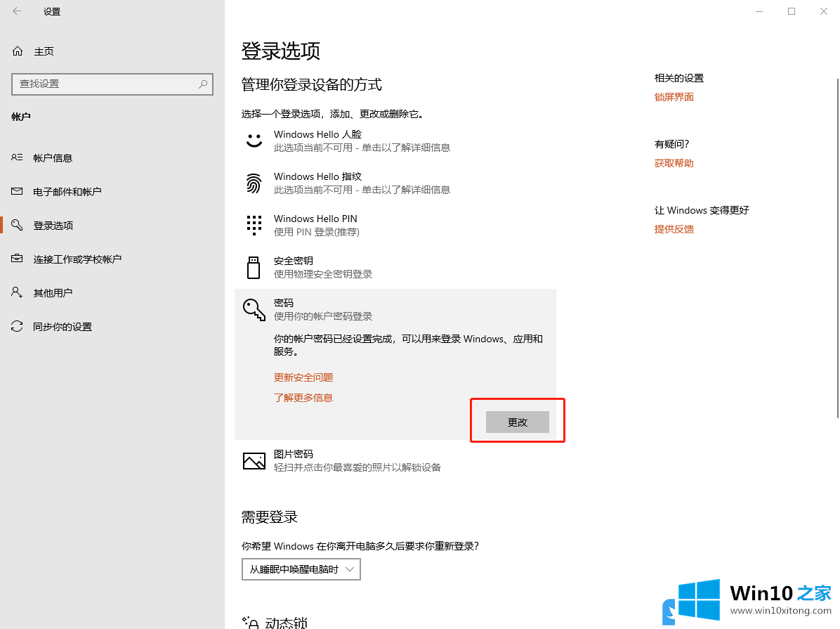Screen dimensions: 840x629
Task: Click inside the 查找设置 search field
Action: 112,84
